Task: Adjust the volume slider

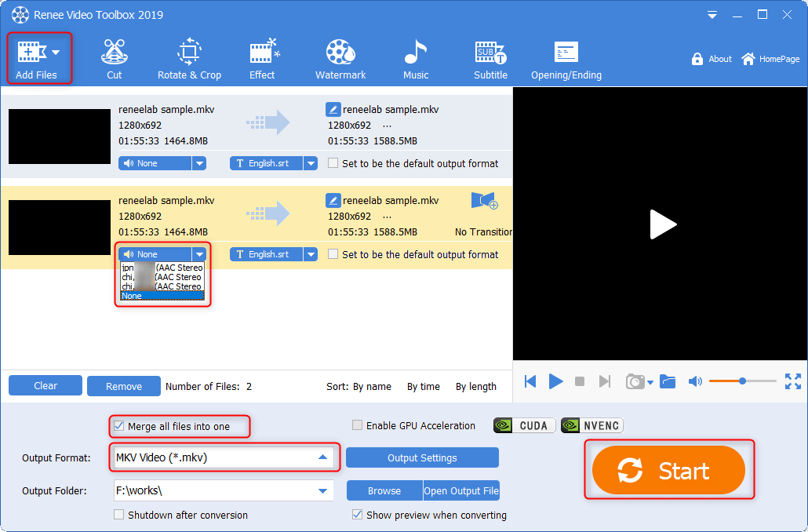Action: (x=742, y=381)
